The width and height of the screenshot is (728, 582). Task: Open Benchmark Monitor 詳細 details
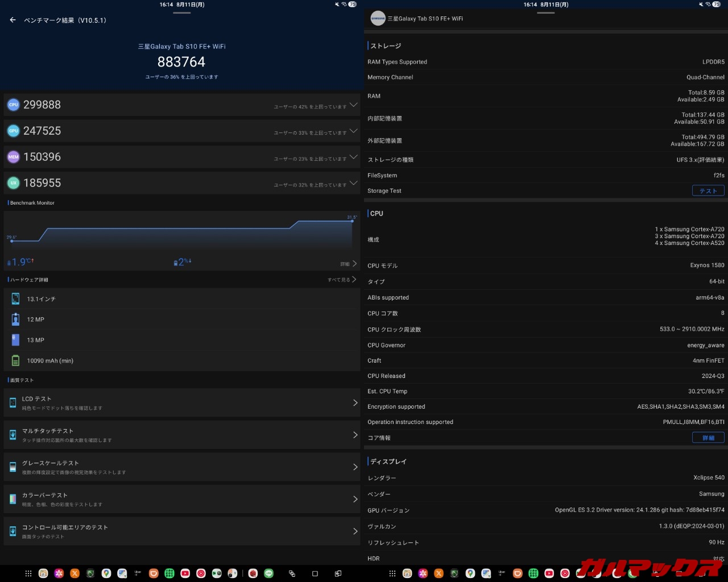349,264
